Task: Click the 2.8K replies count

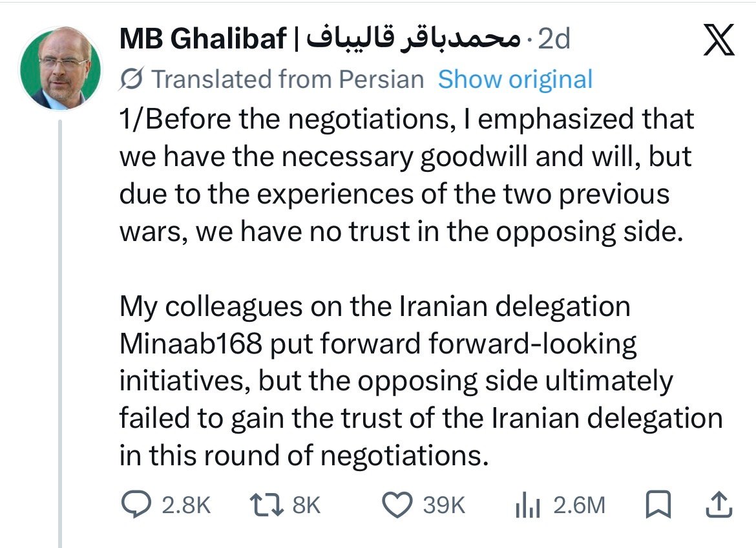Action: (x=186, y=505)
